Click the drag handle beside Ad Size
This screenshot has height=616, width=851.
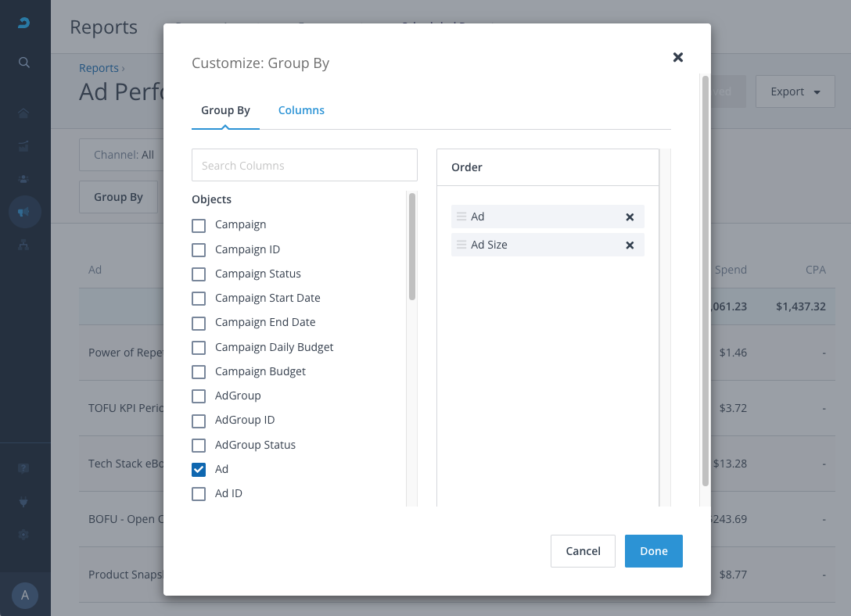(x=461, y=245)
